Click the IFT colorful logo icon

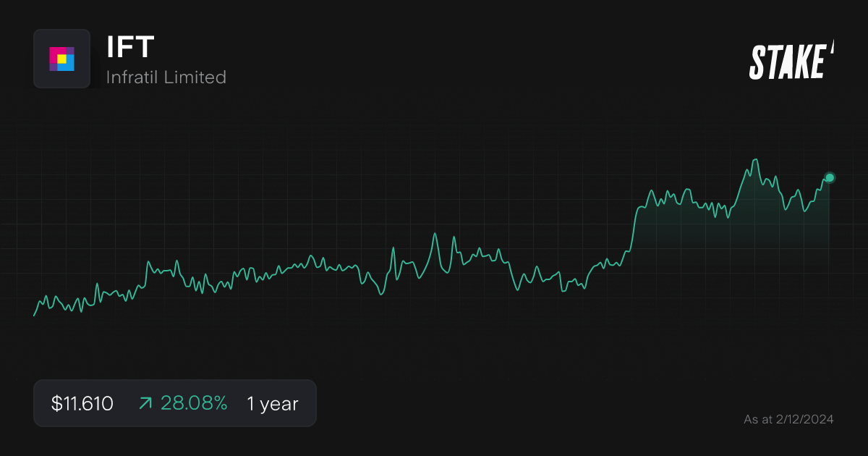[61, 58]
